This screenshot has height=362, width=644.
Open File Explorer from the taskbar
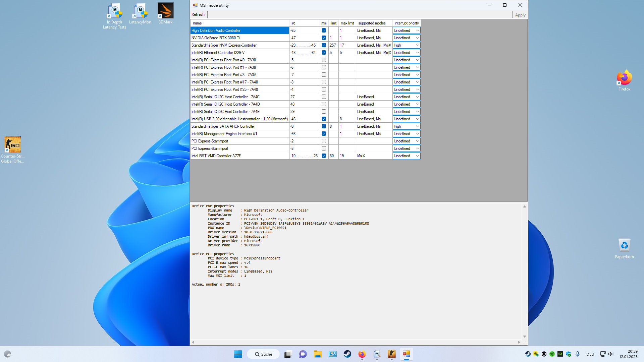pyautogui.click(x=318, y=354)
